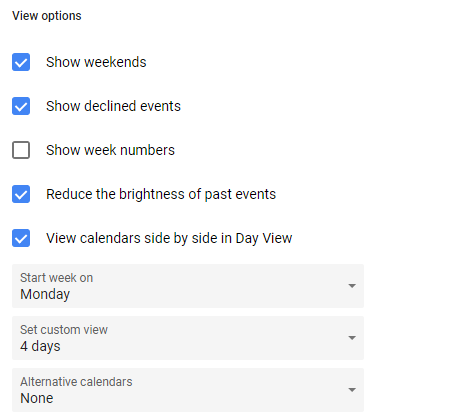Click the 'Show week numbers' label text
Screen dimensions: 461x414
110,150
